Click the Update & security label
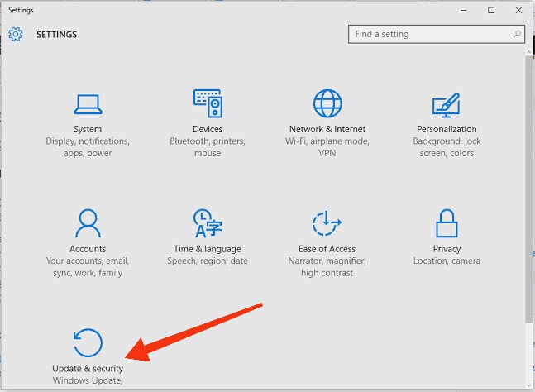 click(88, 369)
